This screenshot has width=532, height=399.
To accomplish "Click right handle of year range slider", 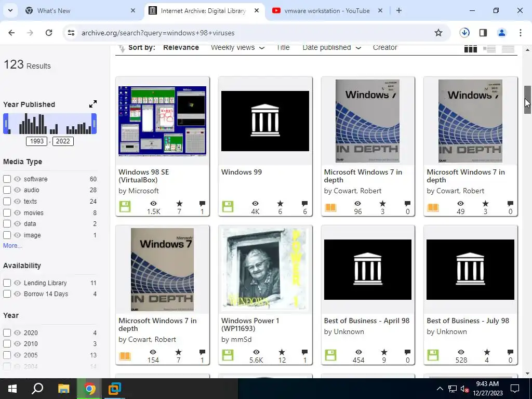I will click(x=94, y=124).
